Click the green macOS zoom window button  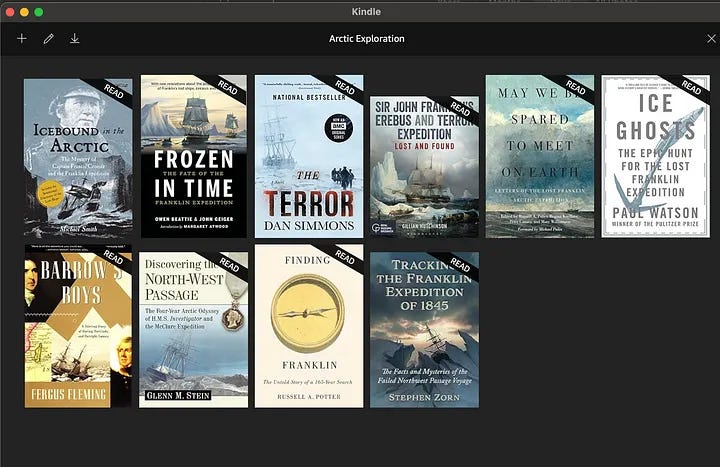pyautogui.click(x=39, y=12)
